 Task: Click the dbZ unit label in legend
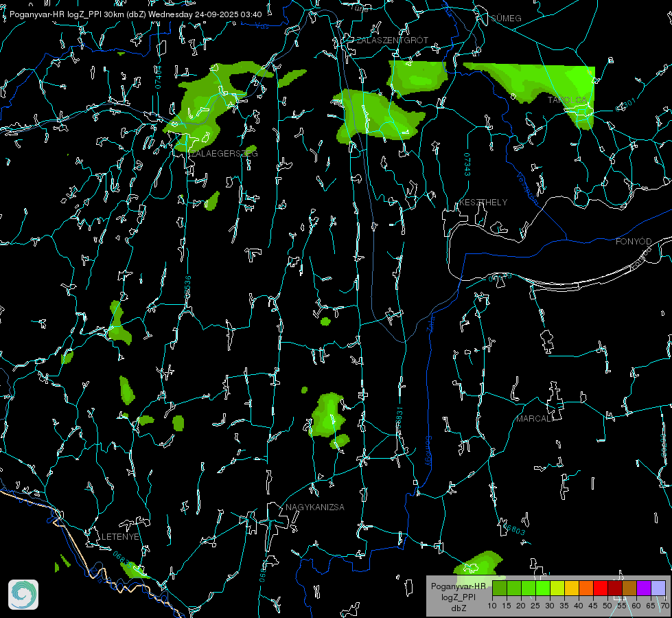(x=459, y=608)
